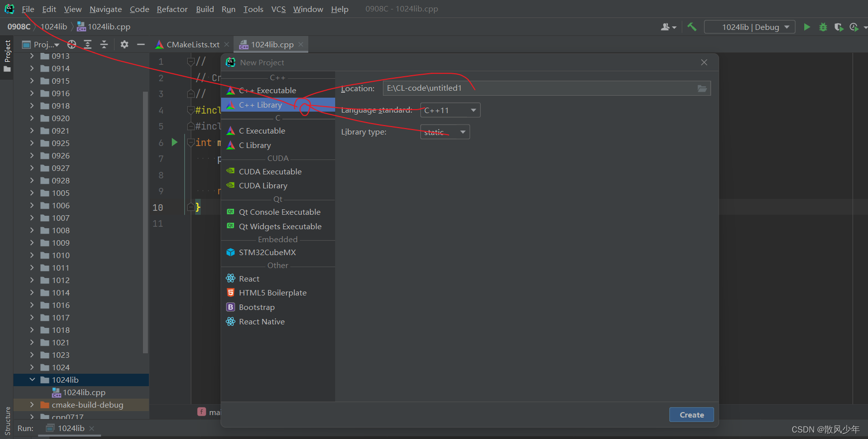868x439 pixels.
Task: Collapse all icon in Project panel
Action: click(x=104, y=44)
